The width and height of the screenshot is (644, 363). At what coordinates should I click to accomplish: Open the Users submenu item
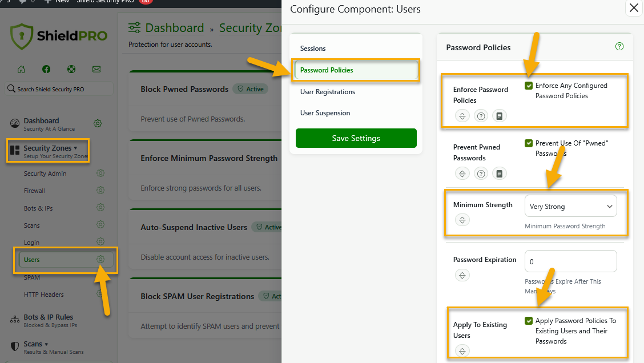(x=66, y=260)
